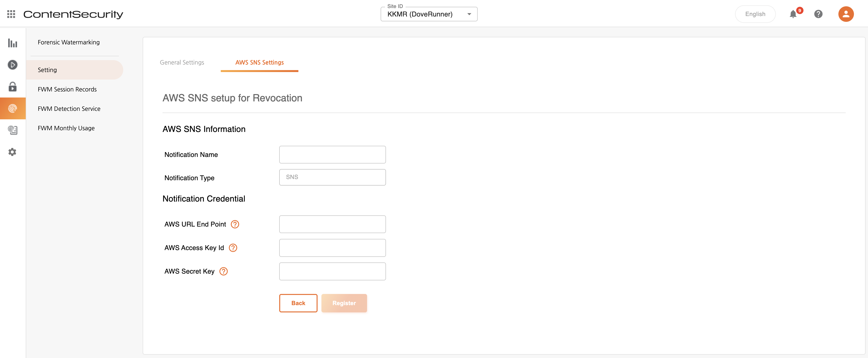This screenshot has width=868, height=358.
Task: Select the AWS SNS Settings tab
Action: click(x=259, y=62)
